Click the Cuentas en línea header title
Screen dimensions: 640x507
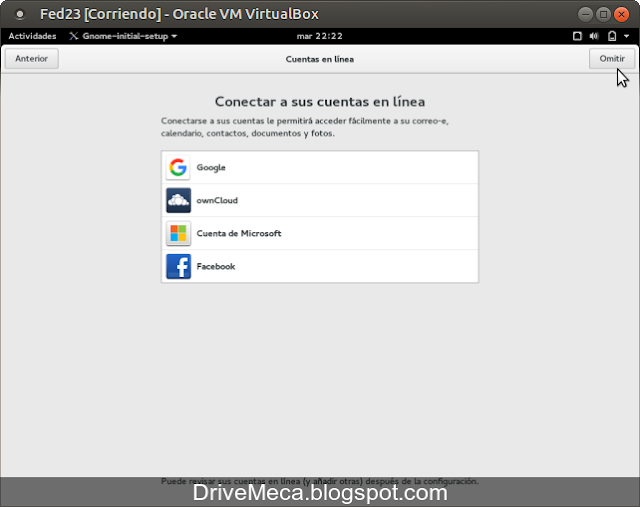point(320,59)
